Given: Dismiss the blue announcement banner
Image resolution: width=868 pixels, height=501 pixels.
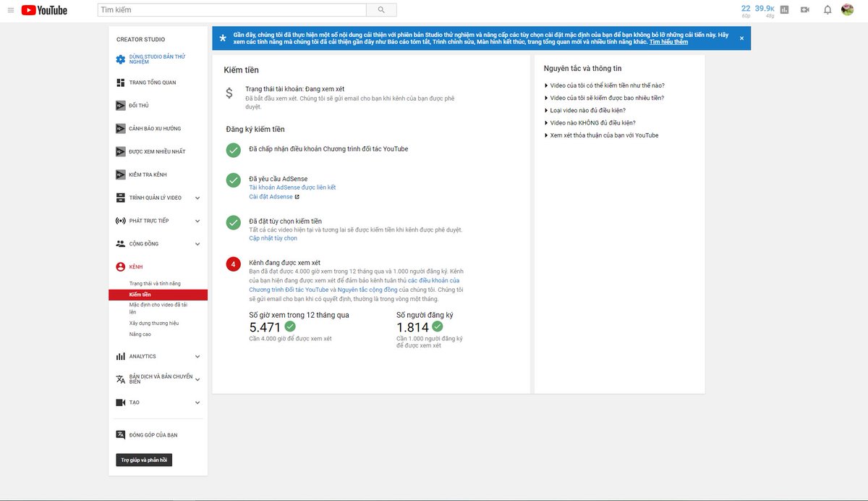Looking at the screenshot, I should click(x=741, y=38).
